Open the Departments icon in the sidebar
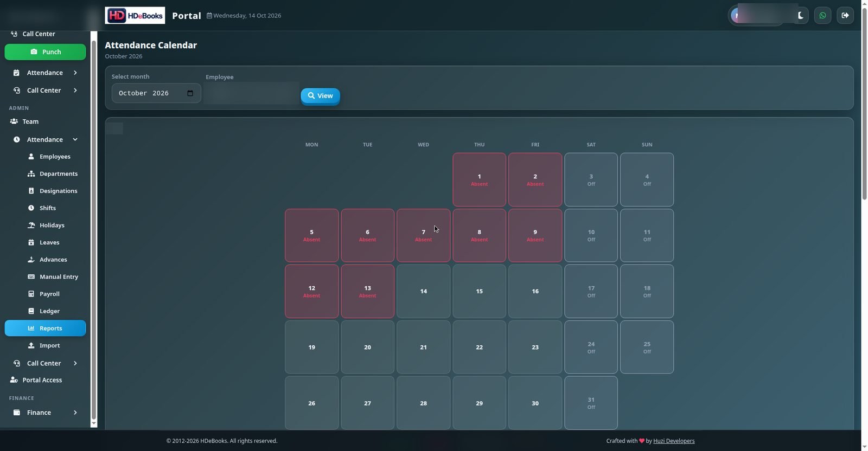This screenshot has width=868, height=451. point(31,174)
